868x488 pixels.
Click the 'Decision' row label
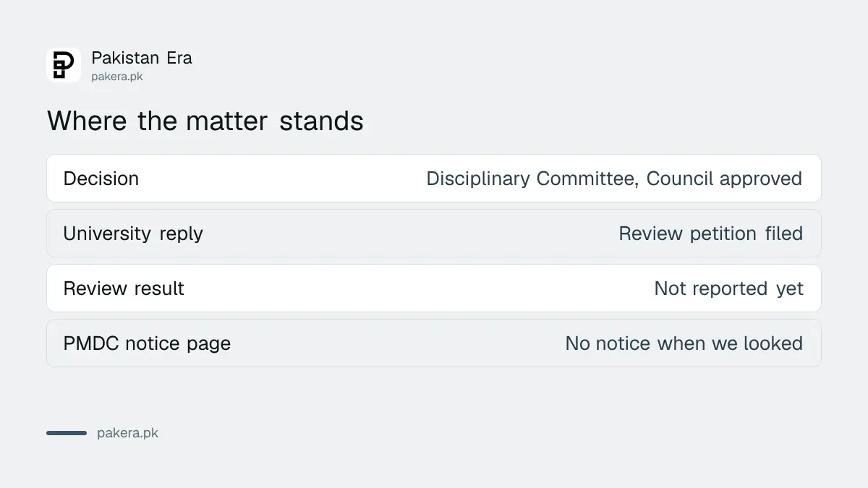pyautogui.click(x=101, y=179)
